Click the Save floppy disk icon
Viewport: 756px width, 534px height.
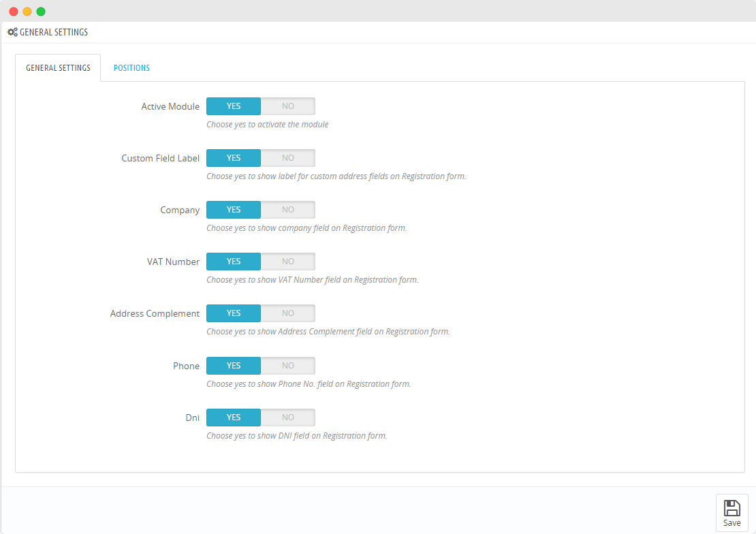click(x=731, y=507)
